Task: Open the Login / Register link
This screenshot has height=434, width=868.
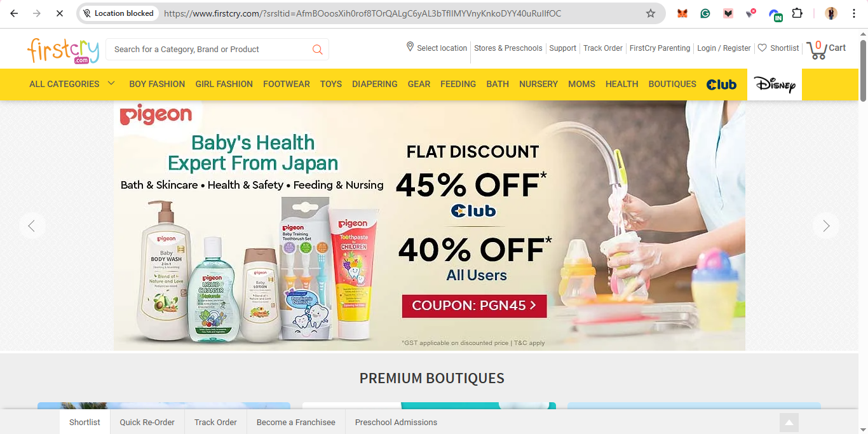Action: pyautogui.click(x=724, y=48)
